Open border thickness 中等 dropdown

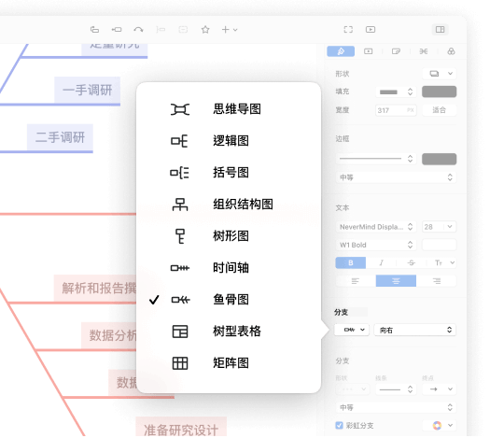[x=396, y=177]
